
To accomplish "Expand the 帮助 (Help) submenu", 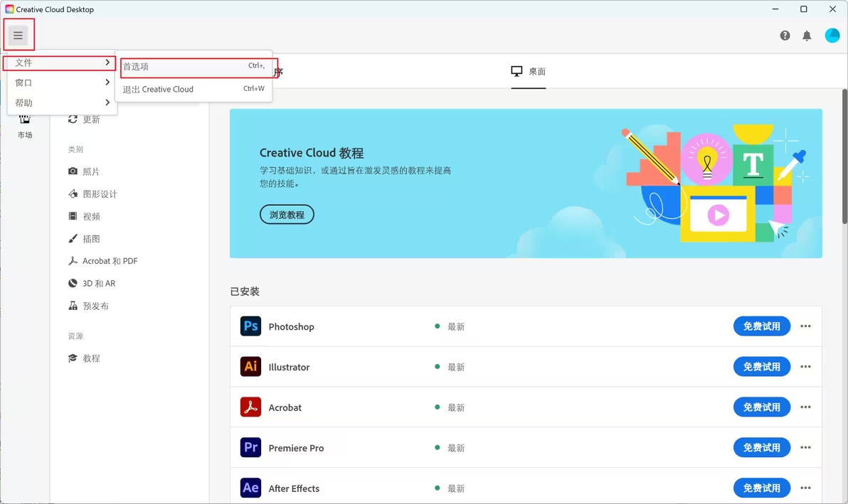I will click(x=23, y=102).
